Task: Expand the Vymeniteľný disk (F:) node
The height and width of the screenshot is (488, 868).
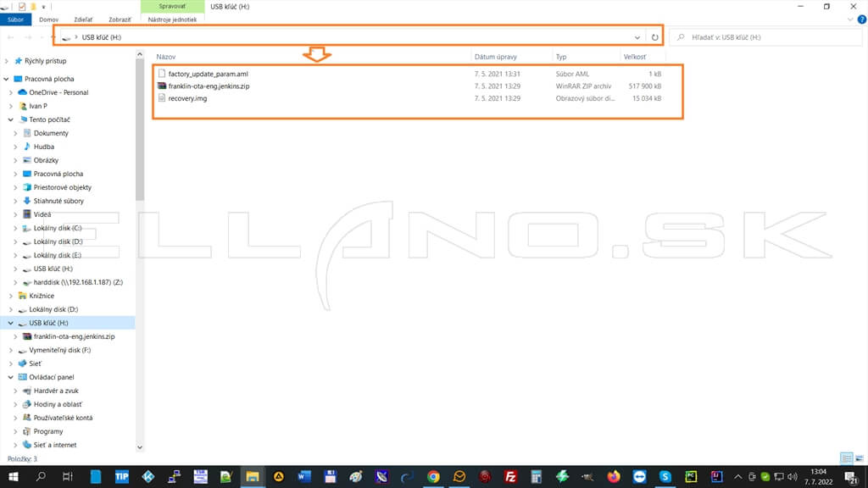Action: 11,350
